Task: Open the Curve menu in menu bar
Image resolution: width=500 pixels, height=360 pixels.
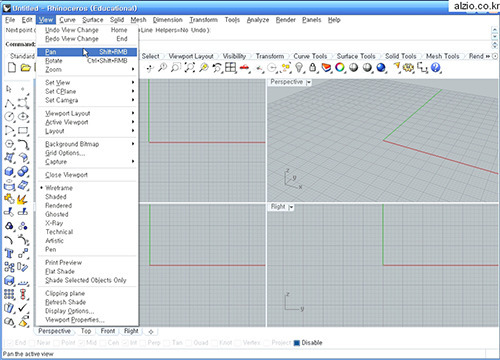Action: 67,20
